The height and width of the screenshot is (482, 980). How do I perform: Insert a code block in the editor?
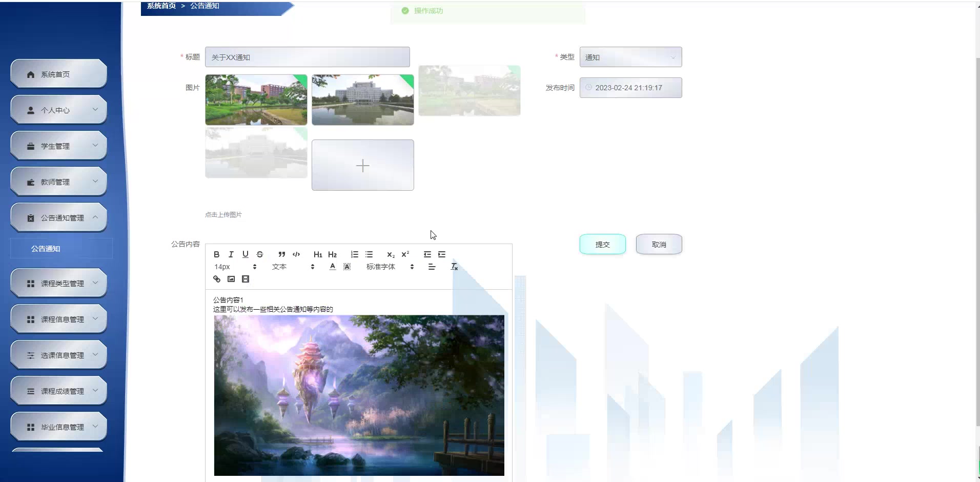point(296,254)
